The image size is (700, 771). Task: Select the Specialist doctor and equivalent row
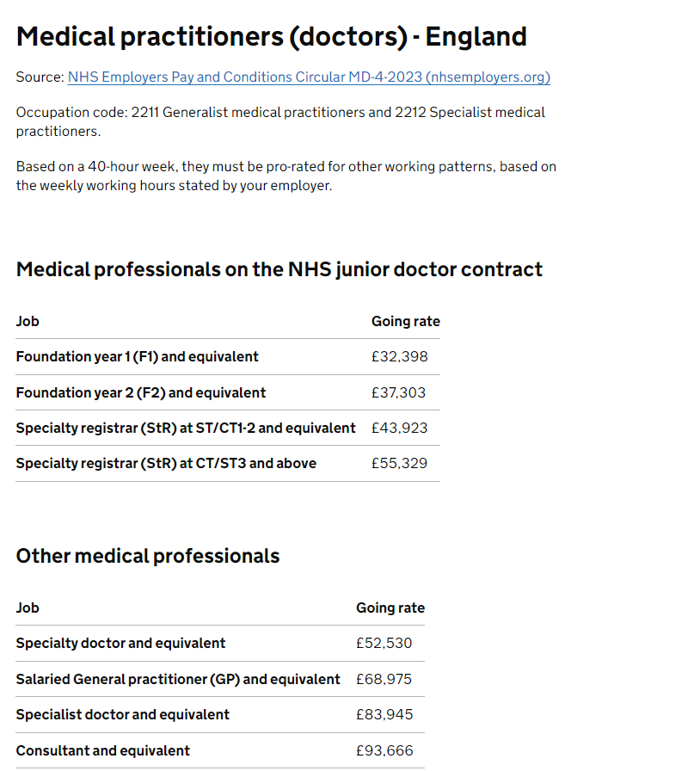pyautogui.click(x=220, y=714)
